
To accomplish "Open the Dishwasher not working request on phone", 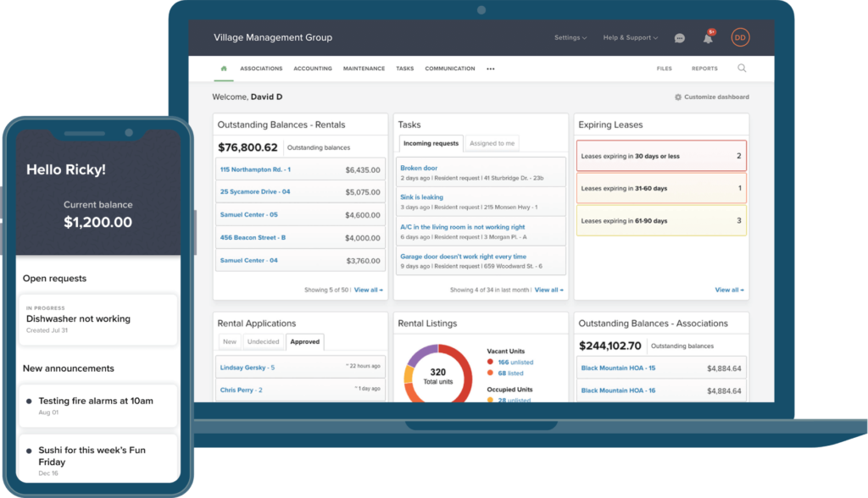I will coord(98,320).
